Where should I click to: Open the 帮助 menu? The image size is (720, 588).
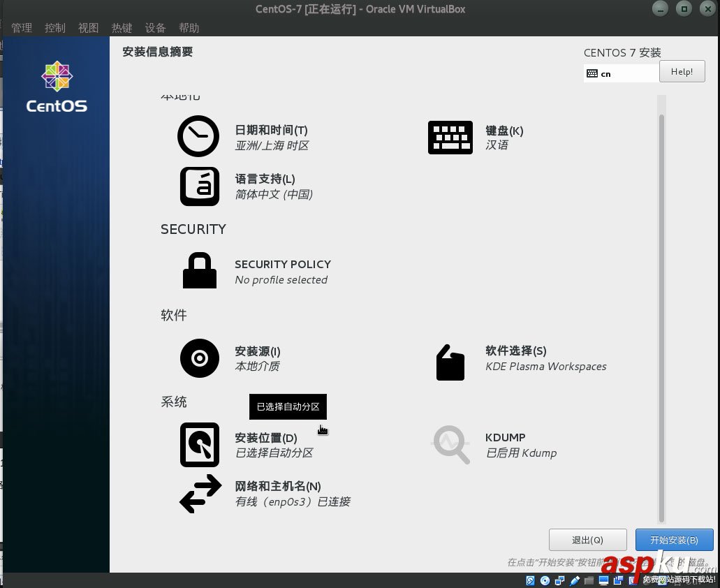(189, 28)
